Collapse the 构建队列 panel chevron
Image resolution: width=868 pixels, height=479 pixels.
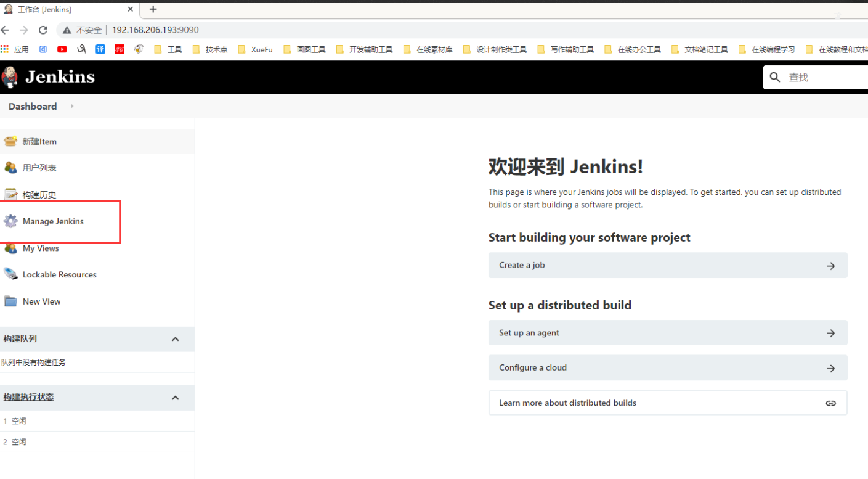pyautogui.click(x=175, y=339)
